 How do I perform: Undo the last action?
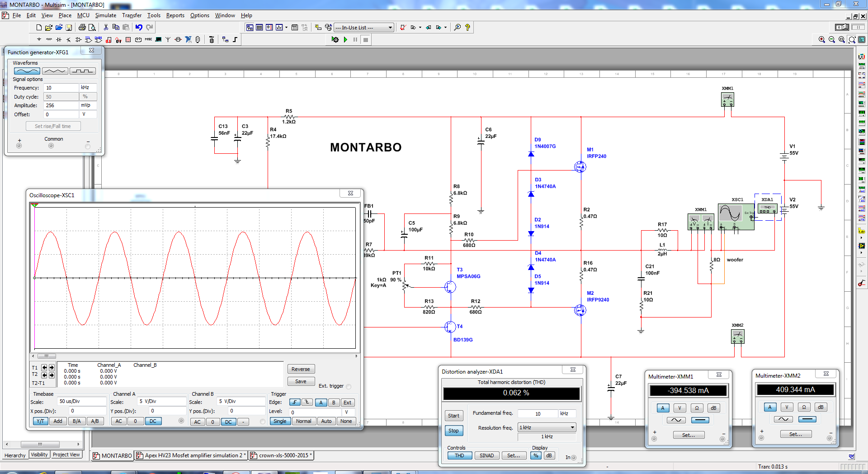point(139,28)
